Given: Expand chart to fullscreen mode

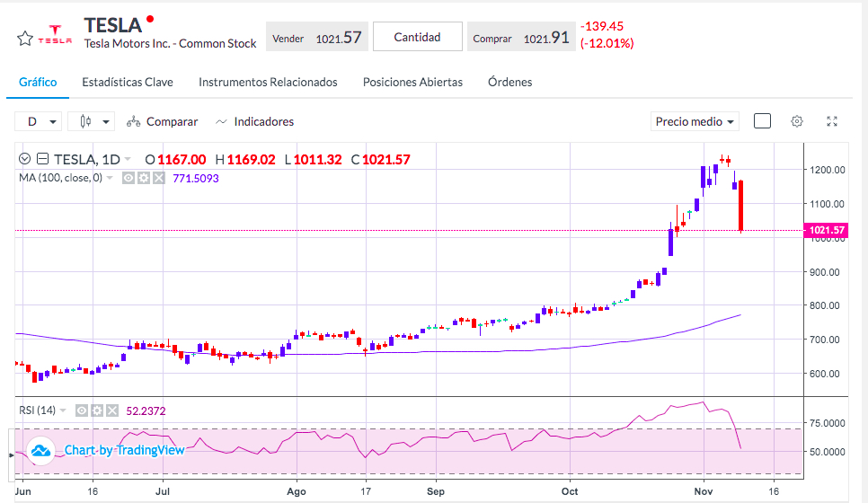Looking at the screenshot, I should [832, 121].
